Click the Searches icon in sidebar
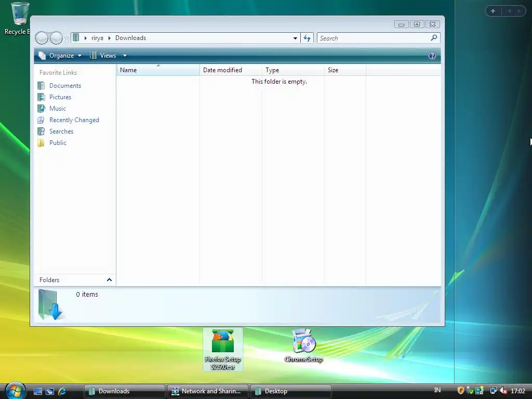Screen dimensions: 532x399 pyautogui.click(x=41, y=131)
